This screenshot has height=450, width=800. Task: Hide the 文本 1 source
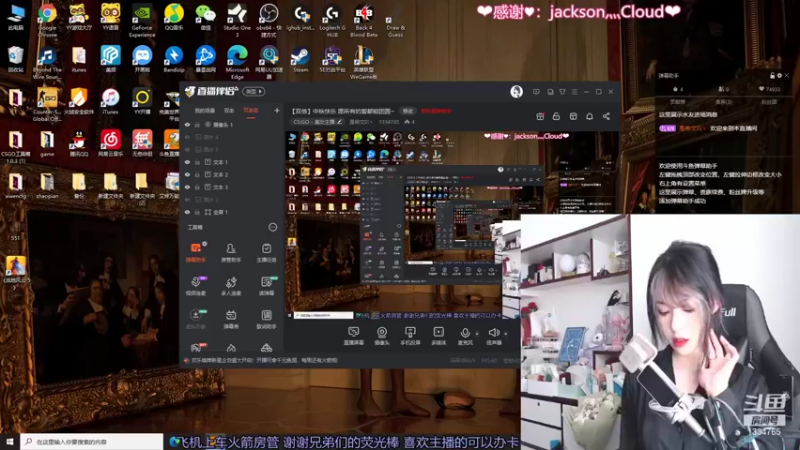pos(187,162)
